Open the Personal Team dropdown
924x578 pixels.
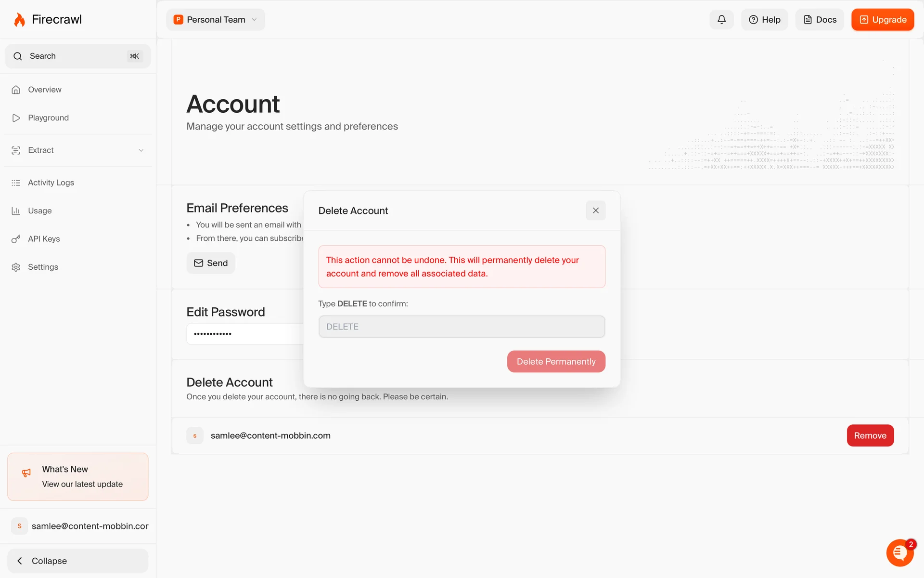coord(216,20)
